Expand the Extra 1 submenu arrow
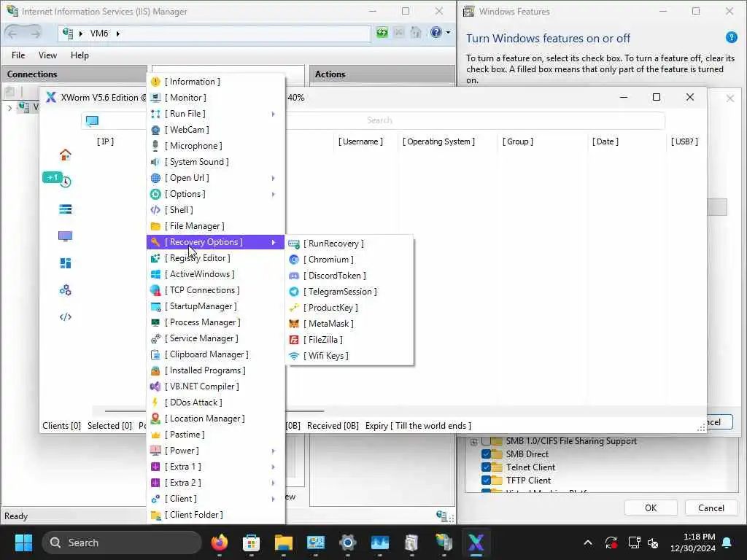747x560 pixels. pyautogui.click(x=273, y=467)
